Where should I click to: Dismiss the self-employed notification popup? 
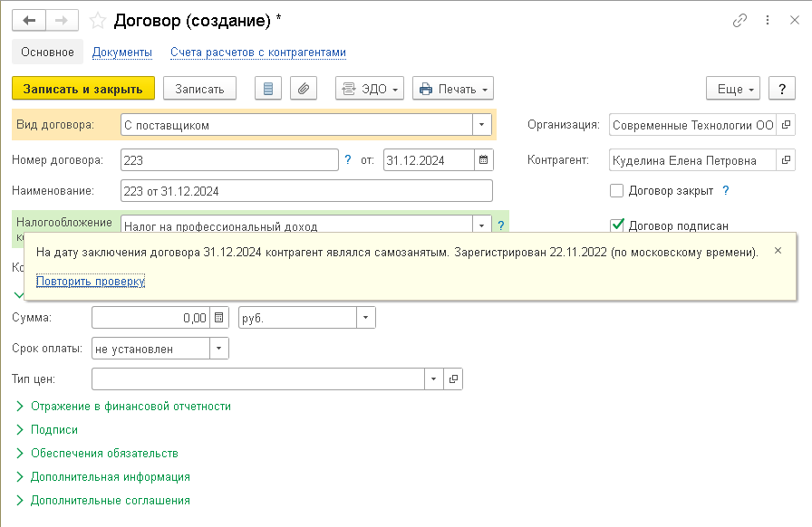pos(778,250)
